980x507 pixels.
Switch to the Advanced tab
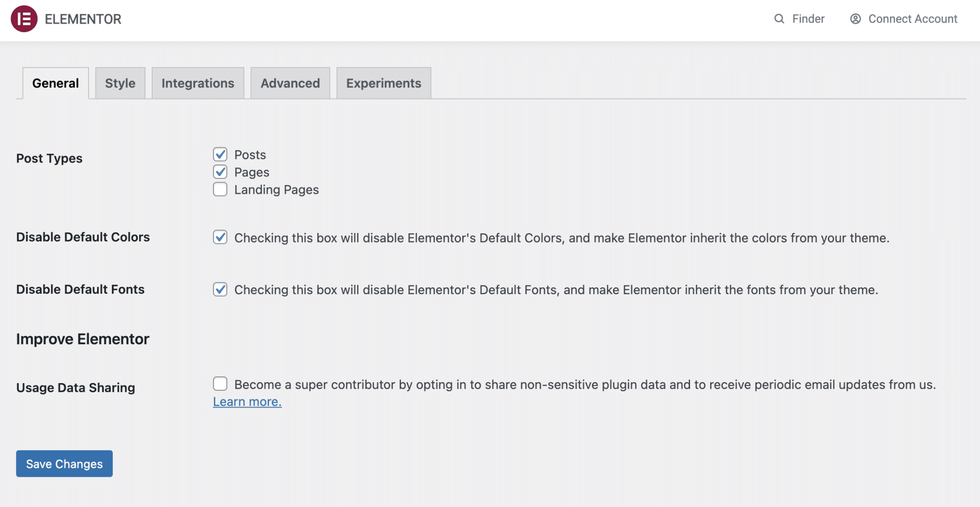[x=290, y=83]
